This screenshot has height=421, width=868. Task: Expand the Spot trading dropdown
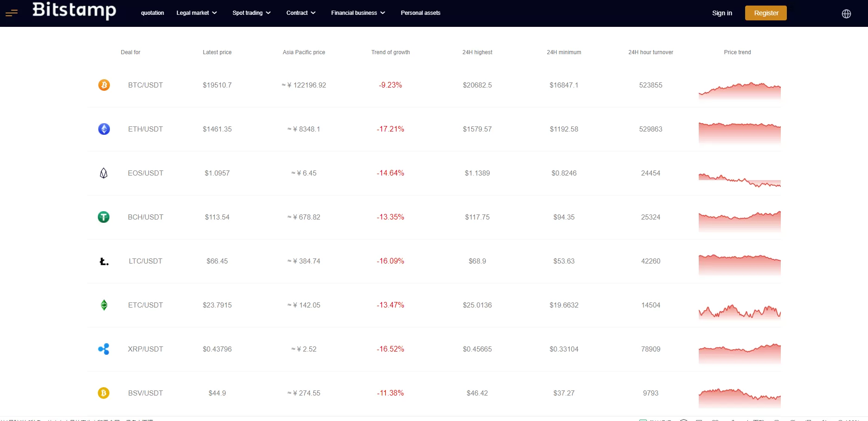[x=251, y=13]
